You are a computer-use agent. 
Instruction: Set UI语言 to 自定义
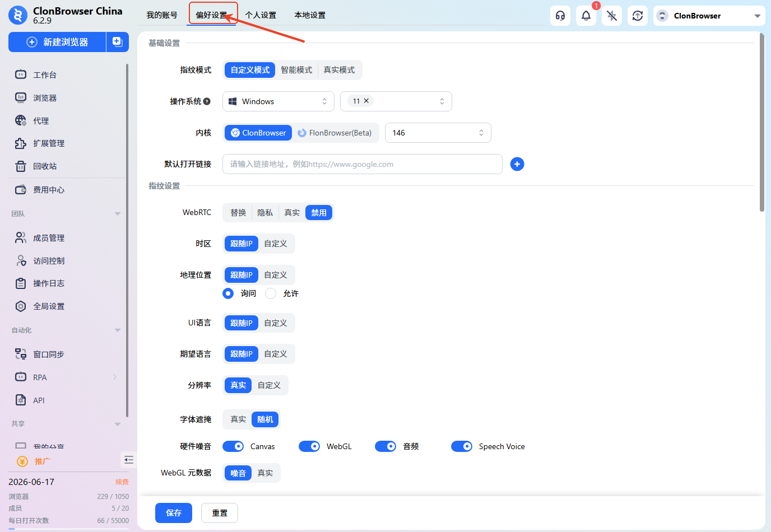pyautogui.click(x=276, y=323)
